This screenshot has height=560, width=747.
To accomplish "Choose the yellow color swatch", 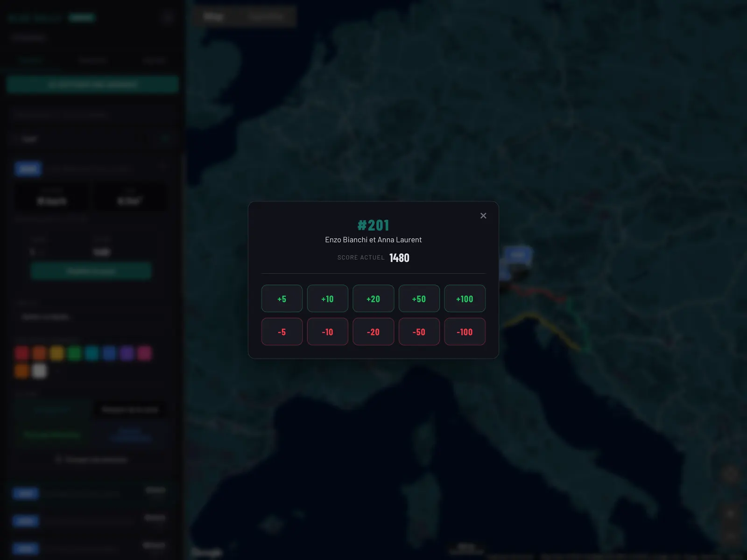I will tap(57, 353).
